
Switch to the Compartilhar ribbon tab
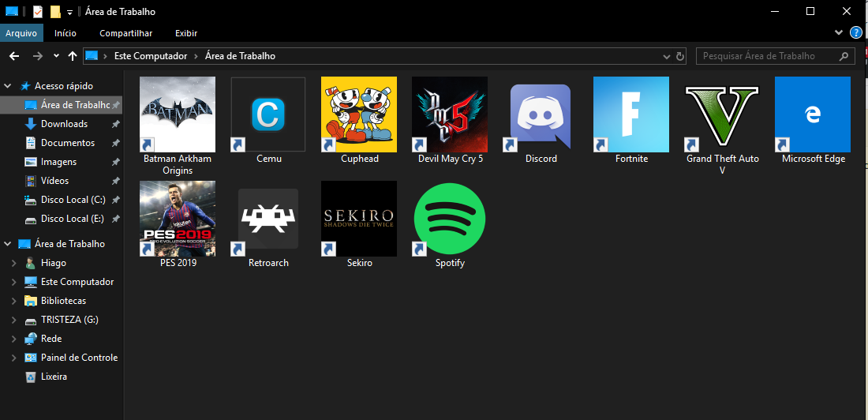(x=125, y=33)
